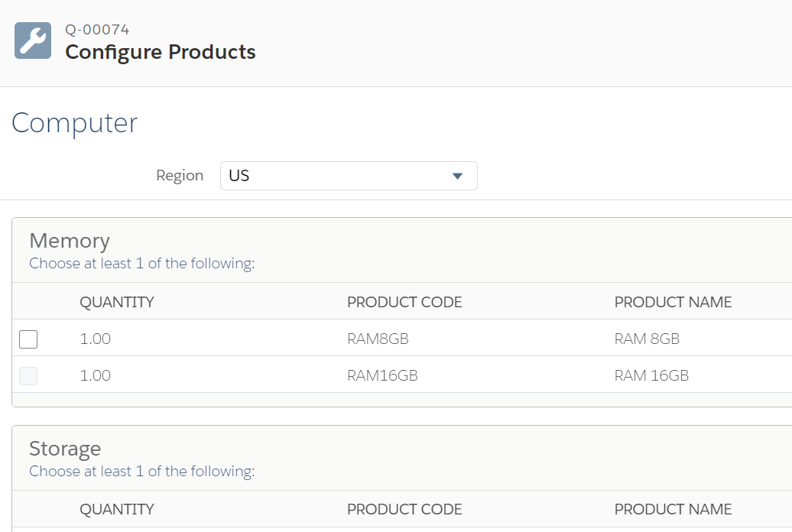Click the RAM 8GB product name
Screen dimensions: 792x532
point(647,339)
